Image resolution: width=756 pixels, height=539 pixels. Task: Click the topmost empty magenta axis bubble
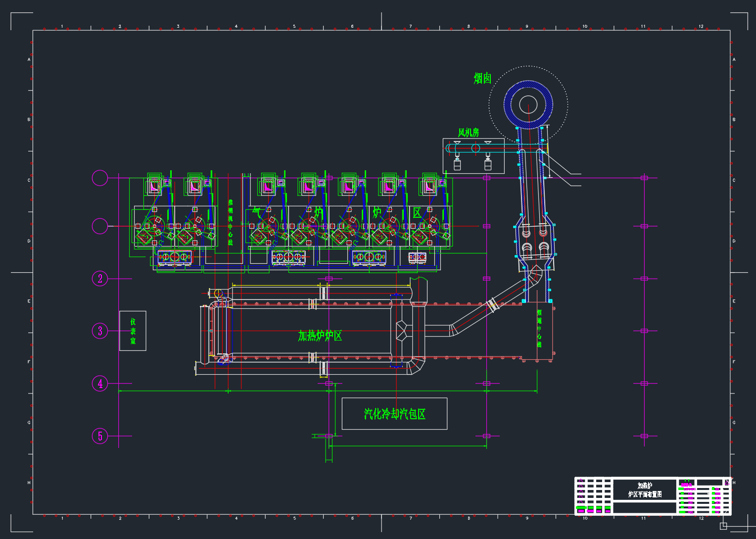coord(100,178)
